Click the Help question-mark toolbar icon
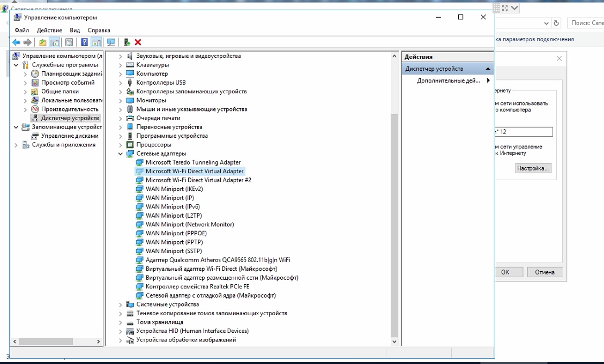Image resolution: width=604 pixels, height=364 pixels. click(84, 42)
